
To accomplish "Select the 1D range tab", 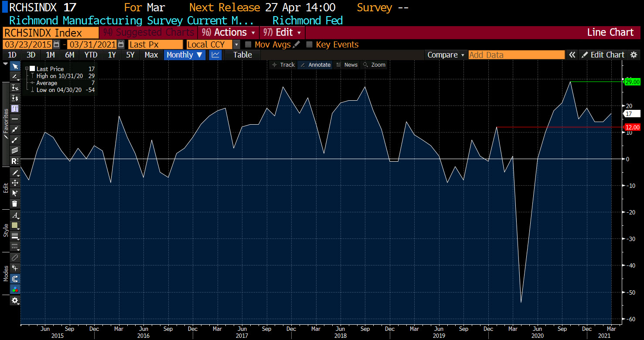I will point(12,55).
